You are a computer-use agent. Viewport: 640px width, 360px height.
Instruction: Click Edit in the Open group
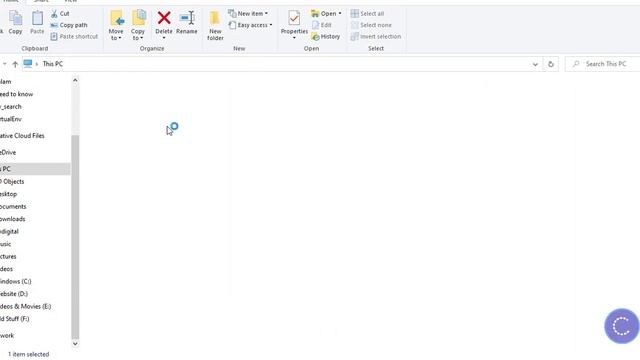click(x=322, y=25)
